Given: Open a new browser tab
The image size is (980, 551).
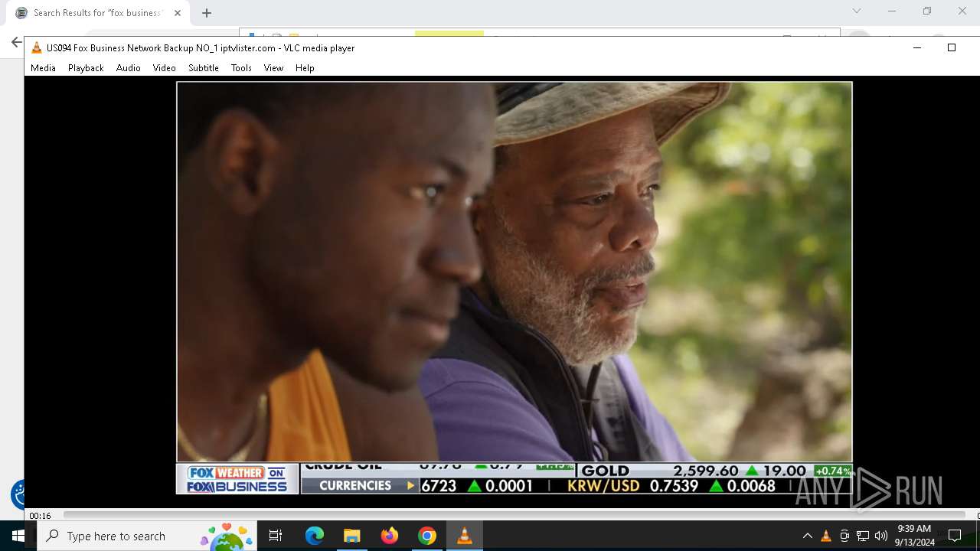Looking at the screenshot, I should pos(207,13).
